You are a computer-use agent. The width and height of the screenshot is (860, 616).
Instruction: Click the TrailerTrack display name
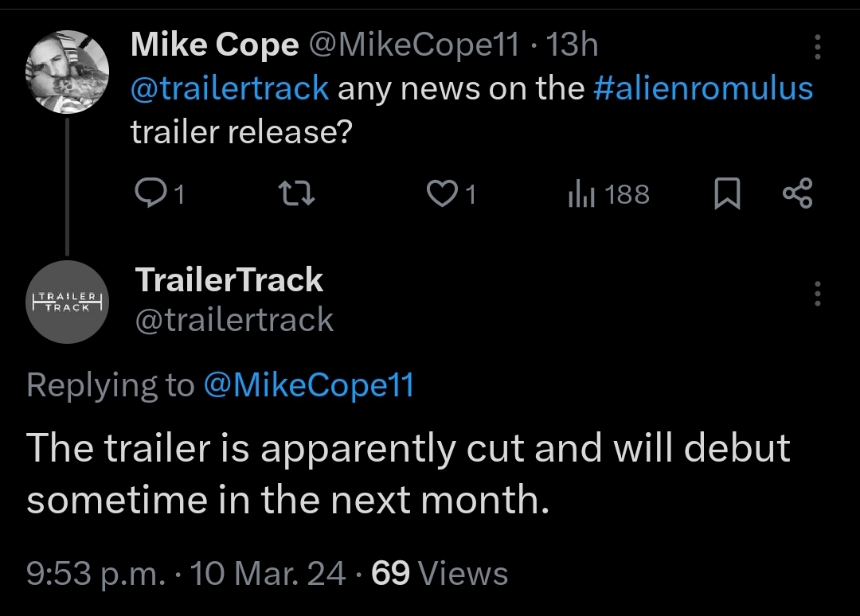tap(229, 280)
